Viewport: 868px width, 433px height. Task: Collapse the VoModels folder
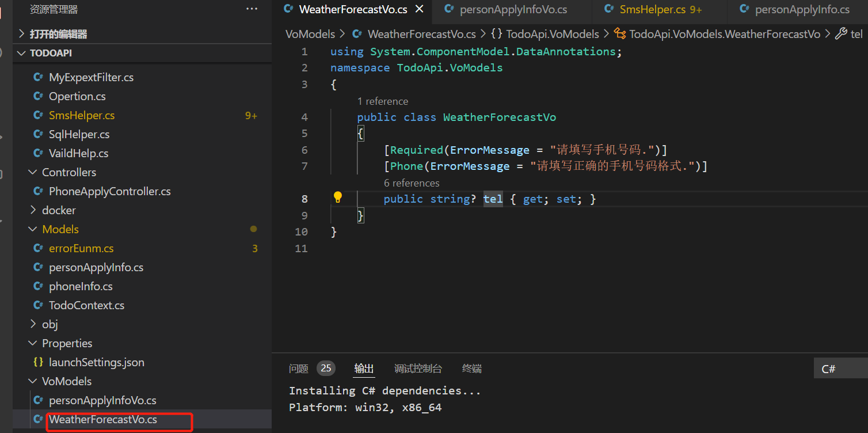(x=33, y=381)
